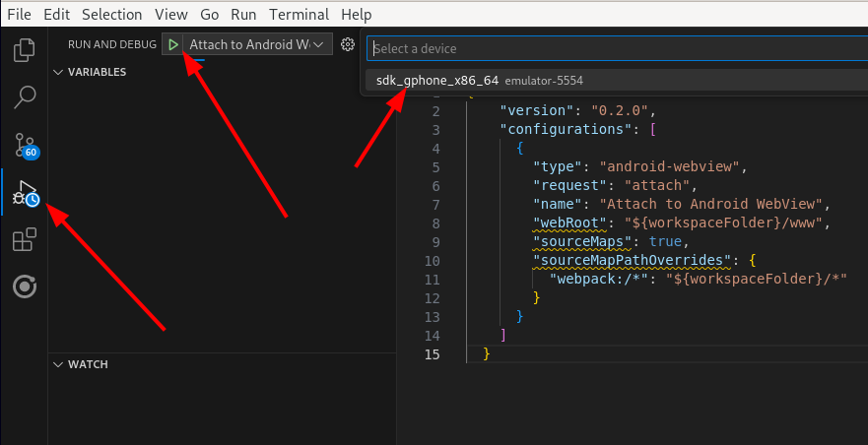Open Source Control with 60 changes
The height and width of the screenshot is (445, 868).
click(x=25, y=145)
